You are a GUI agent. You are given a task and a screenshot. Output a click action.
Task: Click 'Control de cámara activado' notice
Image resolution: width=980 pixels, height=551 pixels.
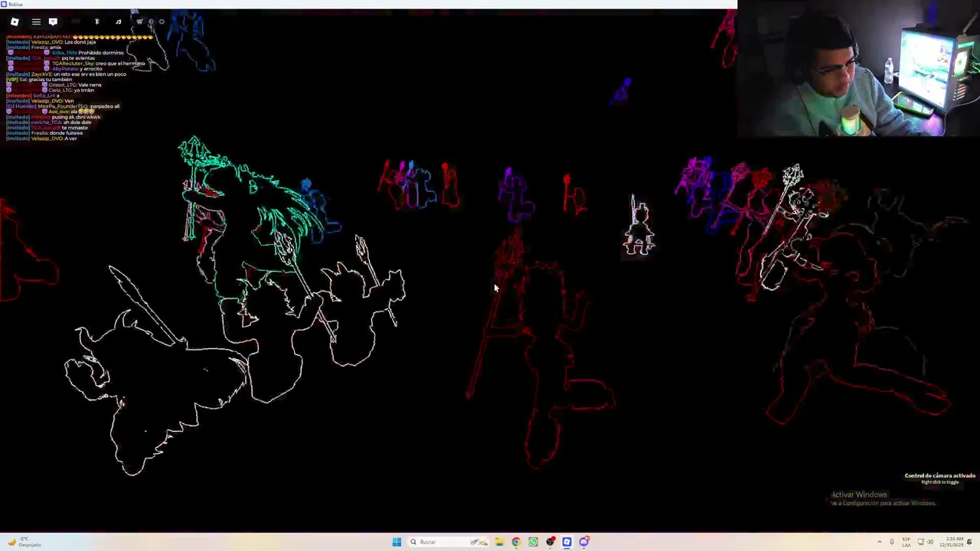(939, 475)
